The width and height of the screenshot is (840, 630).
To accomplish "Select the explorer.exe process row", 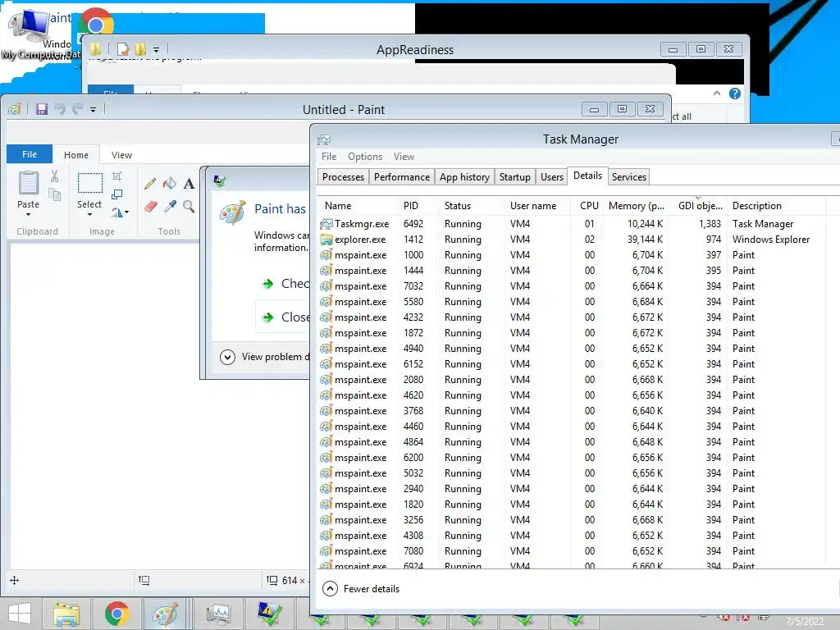I will [x=578, y=240].
